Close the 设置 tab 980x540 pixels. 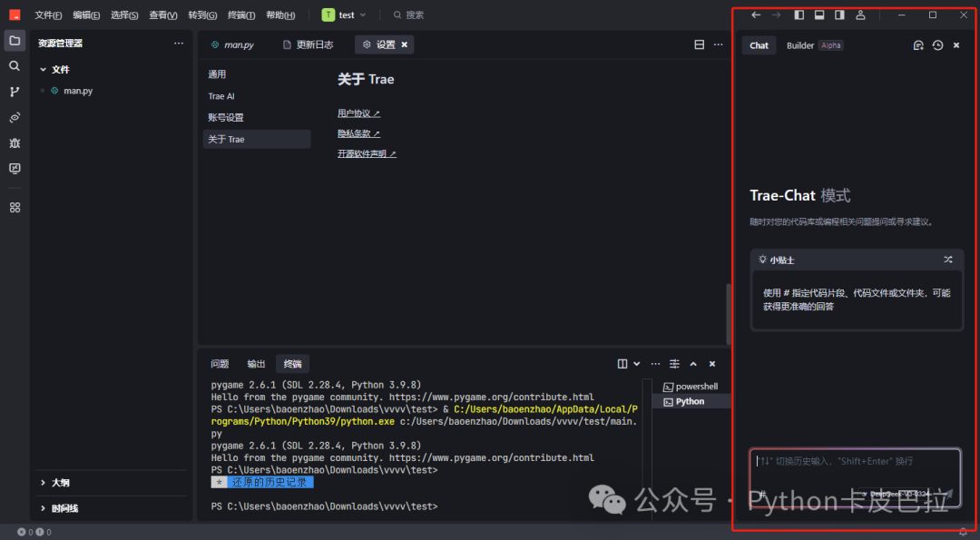click(405, 44)
